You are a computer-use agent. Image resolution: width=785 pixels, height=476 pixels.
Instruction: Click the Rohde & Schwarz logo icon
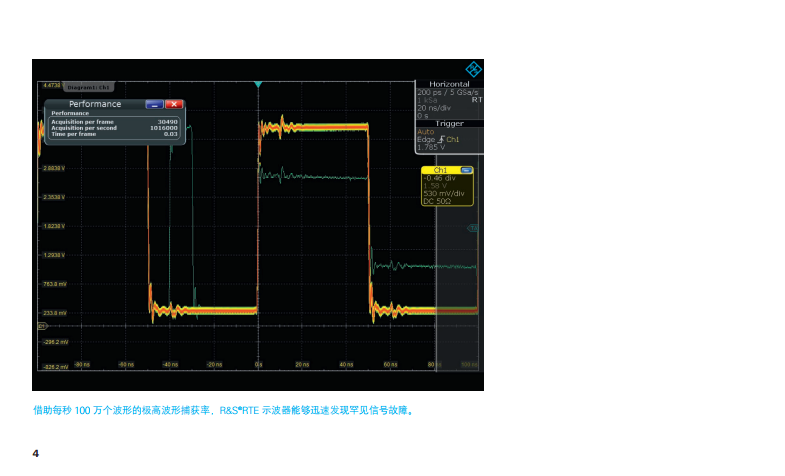click(x=473, y=69)
